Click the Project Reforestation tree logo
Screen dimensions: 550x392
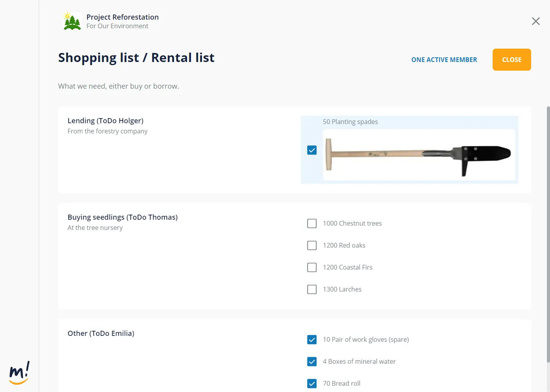(x=72, y=21)
